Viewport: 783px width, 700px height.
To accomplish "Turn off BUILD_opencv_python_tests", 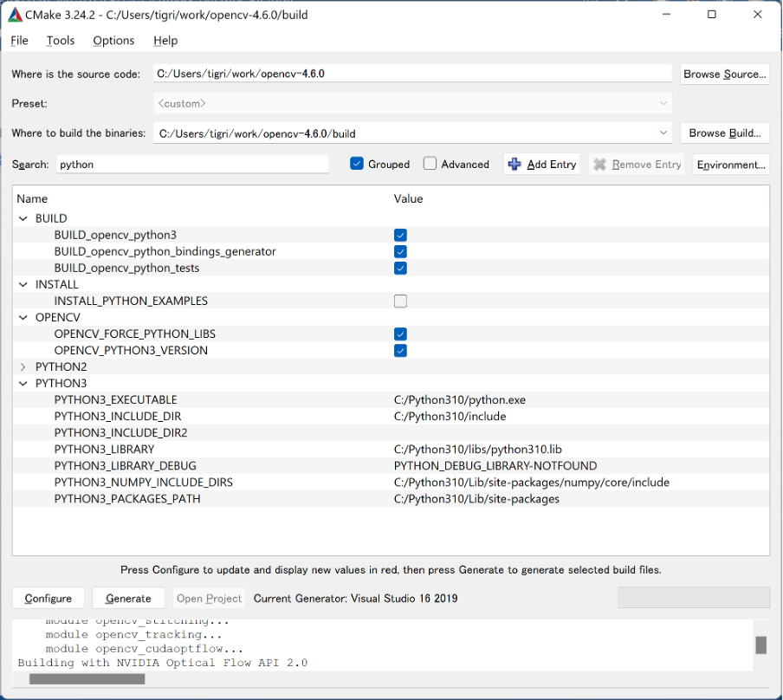I will pyautogui.click(x=400, y=268).
